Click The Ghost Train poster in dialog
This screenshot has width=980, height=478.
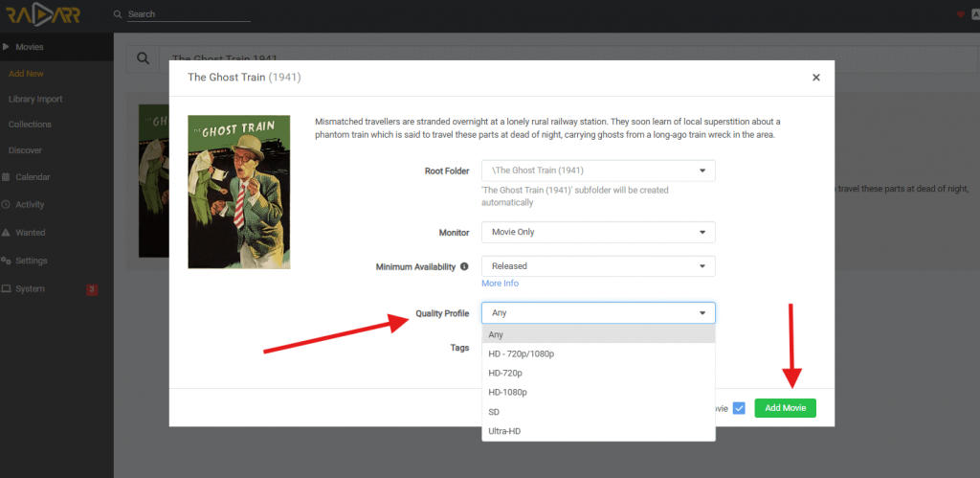coord(238,193)
